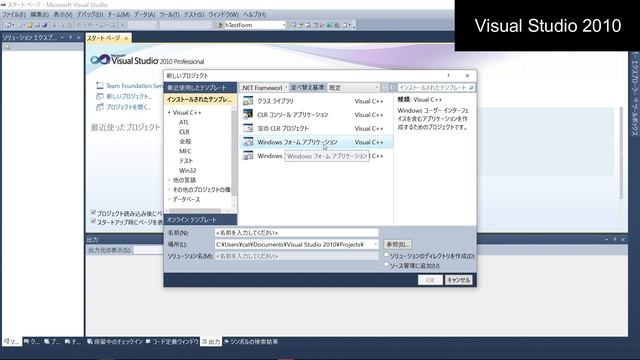Select the クラス ライブラリ template icon
This screenshot has width=640, height=360.
coord(248,101)
